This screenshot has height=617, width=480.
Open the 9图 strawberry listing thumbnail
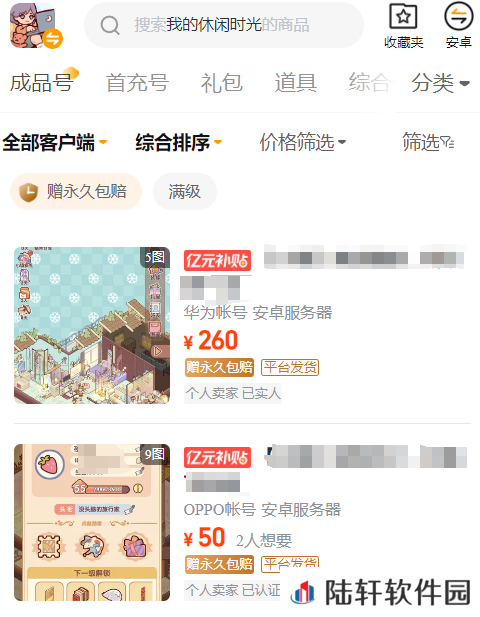92,523
